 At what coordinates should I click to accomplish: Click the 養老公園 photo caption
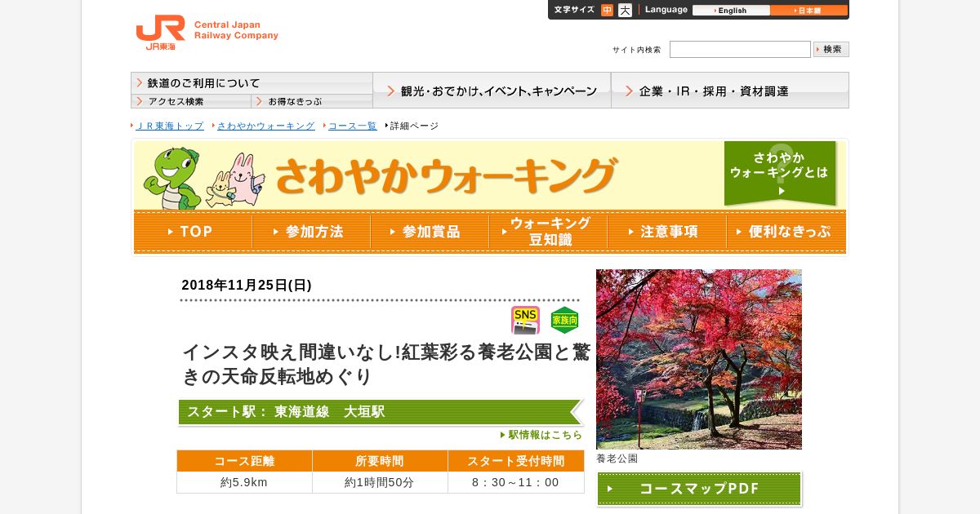pyautogui.click(x=617, y=459)
